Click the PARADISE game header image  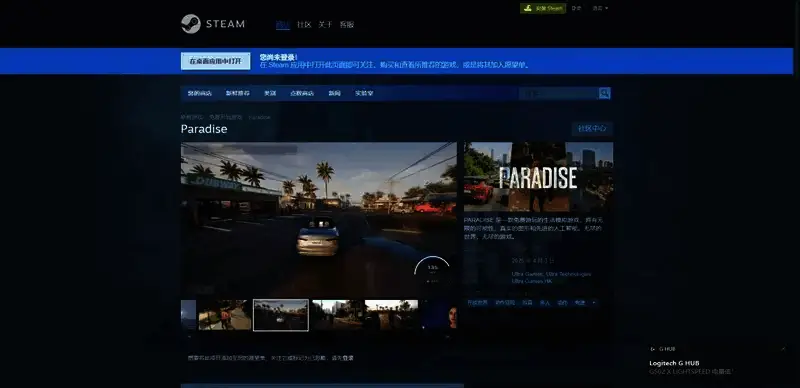point(538,177)
